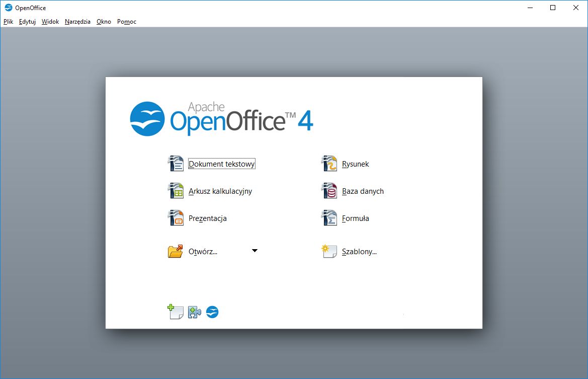This screenshot has height=379, width=588.
Task: Click the round blue OpenOffice icon at the bottom
Action: coord(212,312)
